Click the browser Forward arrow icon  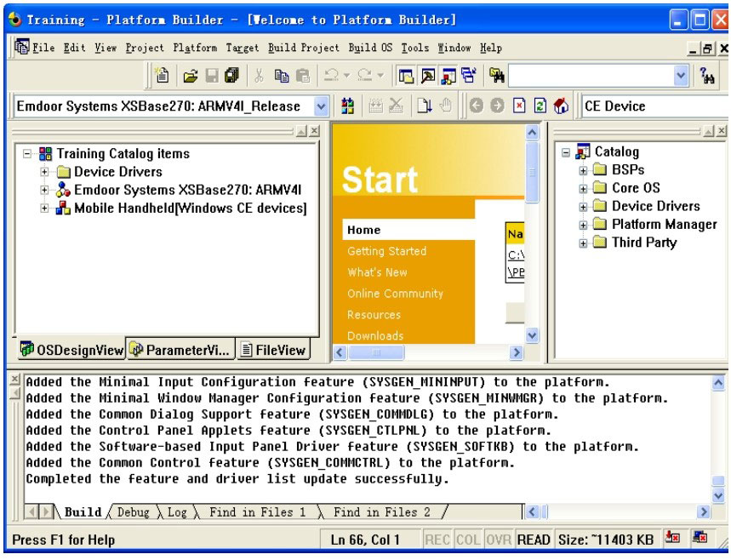click(x=498, y=106)
